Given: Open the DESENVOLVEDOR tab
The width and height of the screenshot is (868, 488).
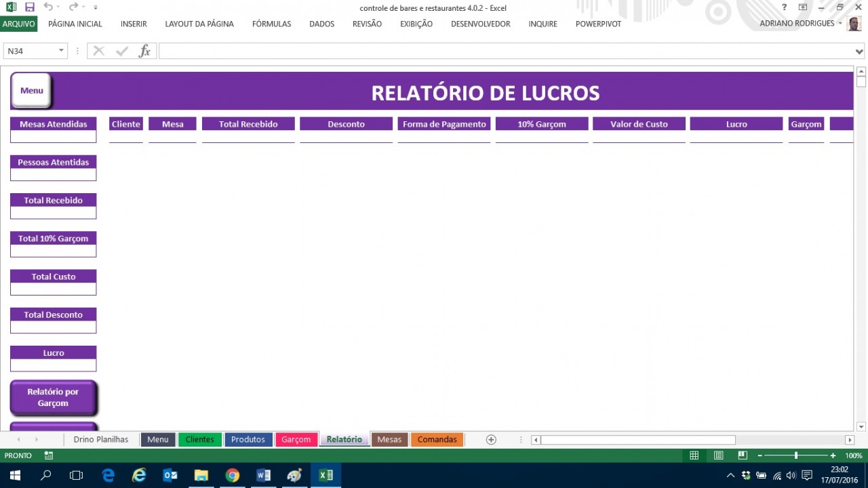Looking at the screenshot, I should click(481, 24).
